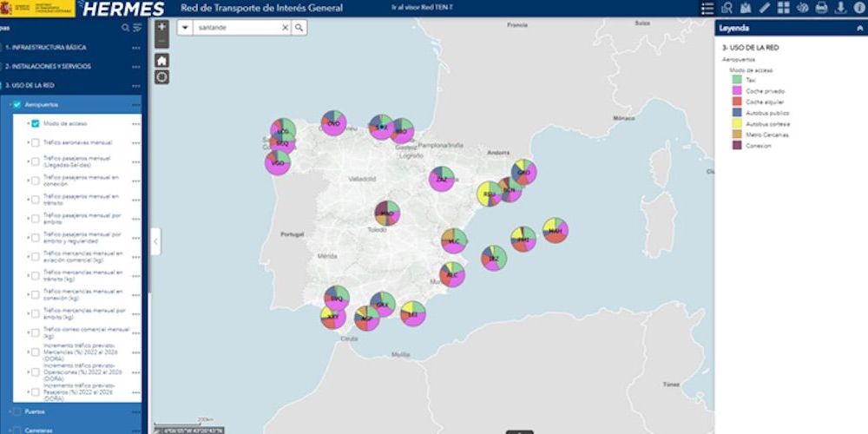
Task: Clear the search text with X button
Action: 285,28
